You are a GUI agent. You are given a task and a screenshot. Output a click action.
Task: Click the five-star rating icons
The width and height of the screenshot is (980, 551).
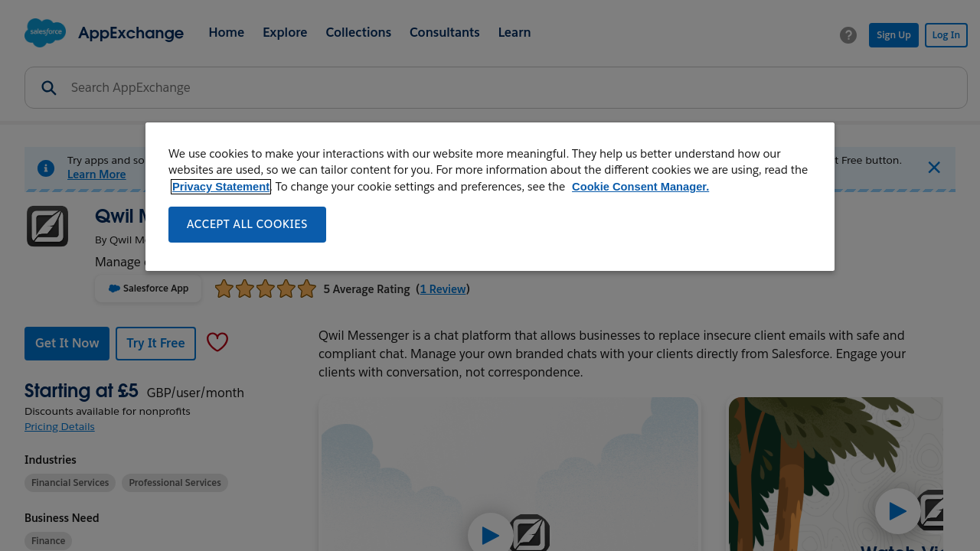(x=265, y=289)
